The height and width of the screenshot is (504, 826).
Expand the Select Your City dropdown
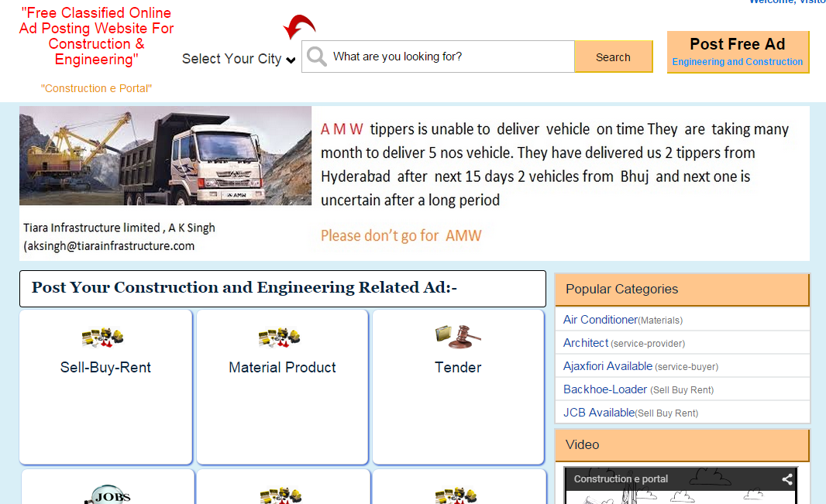(x=238, y=59)
